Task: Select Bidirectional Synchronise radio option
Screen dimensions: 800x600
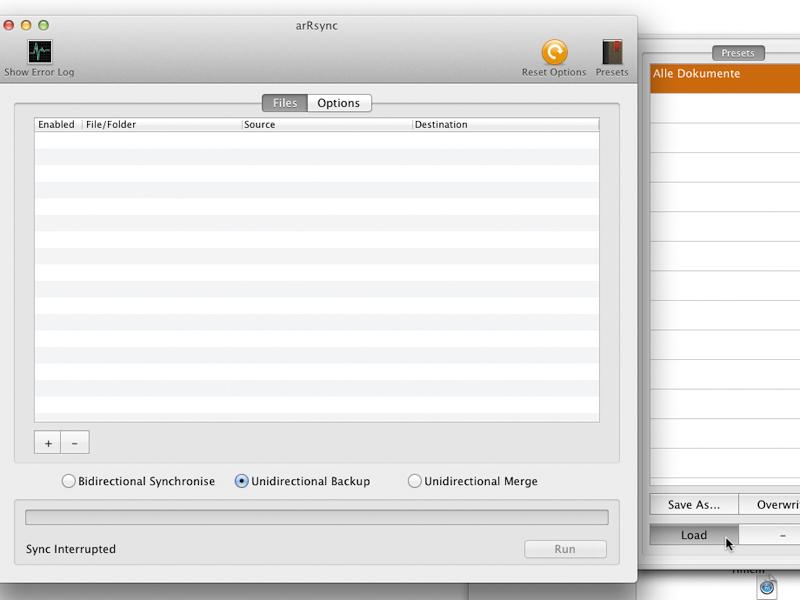Action: pyautogui.click(x=68, y=481)
